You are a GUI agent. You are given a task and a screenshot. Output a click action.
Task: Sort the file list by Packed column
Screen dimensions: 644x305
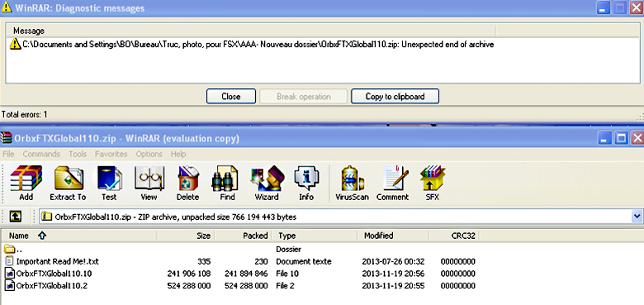(243, 236)
